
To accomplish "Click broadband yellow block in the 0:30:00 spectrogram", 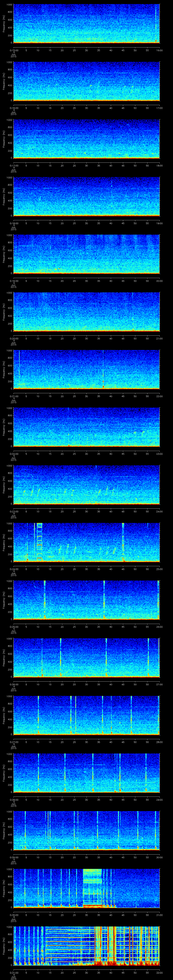I will [92, 888].
